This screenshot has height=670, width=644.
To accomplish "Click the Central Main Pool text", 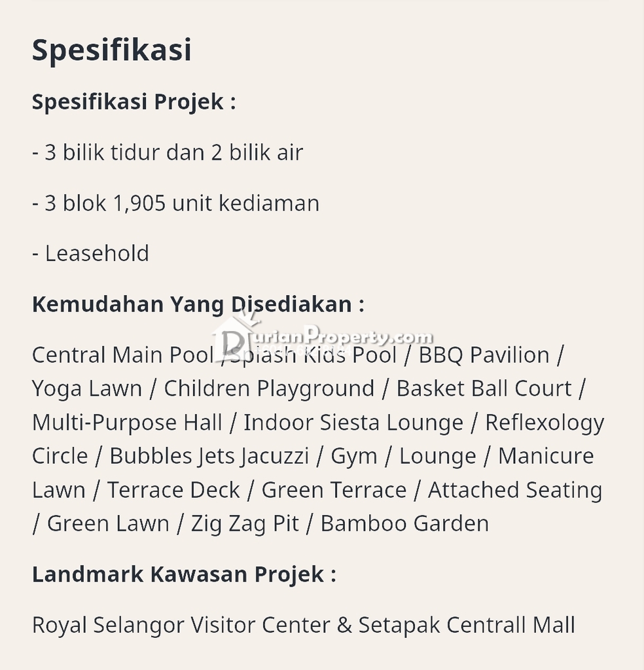I will point(122,355).
